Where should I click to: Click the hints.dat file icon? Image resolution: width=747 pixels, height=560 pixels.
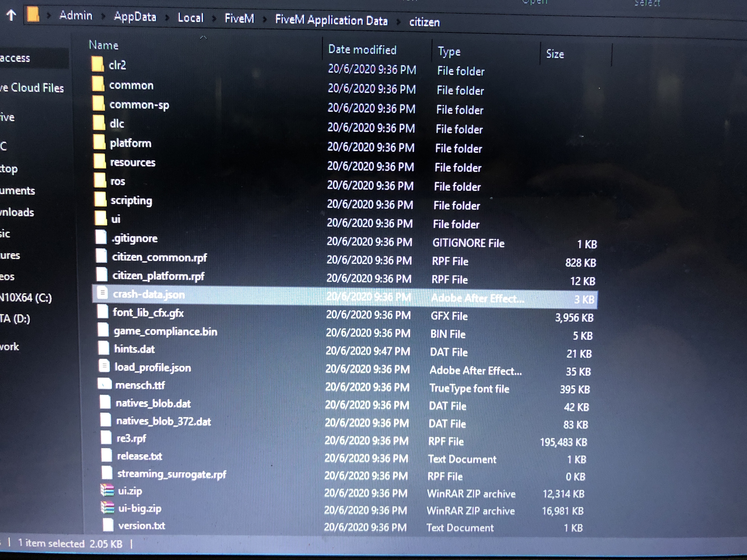[x=103, y=347]
